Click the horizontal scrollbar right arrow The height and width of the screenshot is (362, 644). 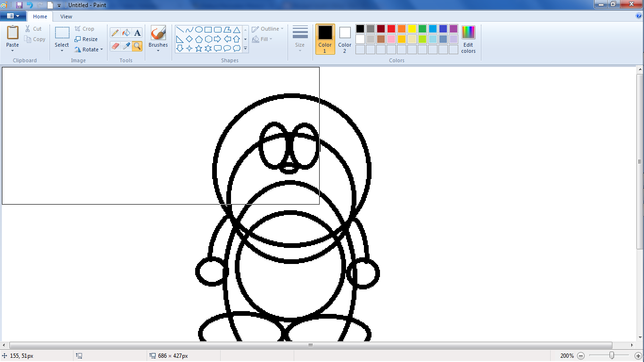pyautogui.click(x=632, y=346)
